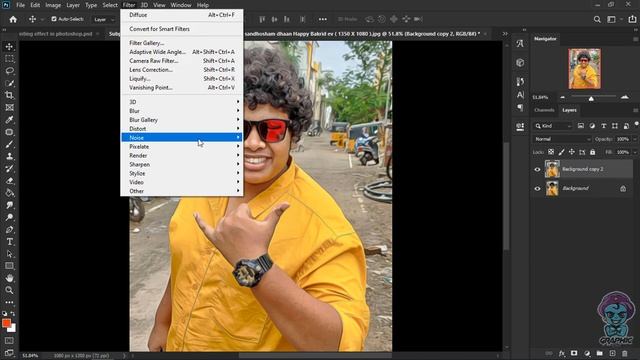Open the more options three dots in options bar
The image size is (640, 360).
[x=323, y=19]
